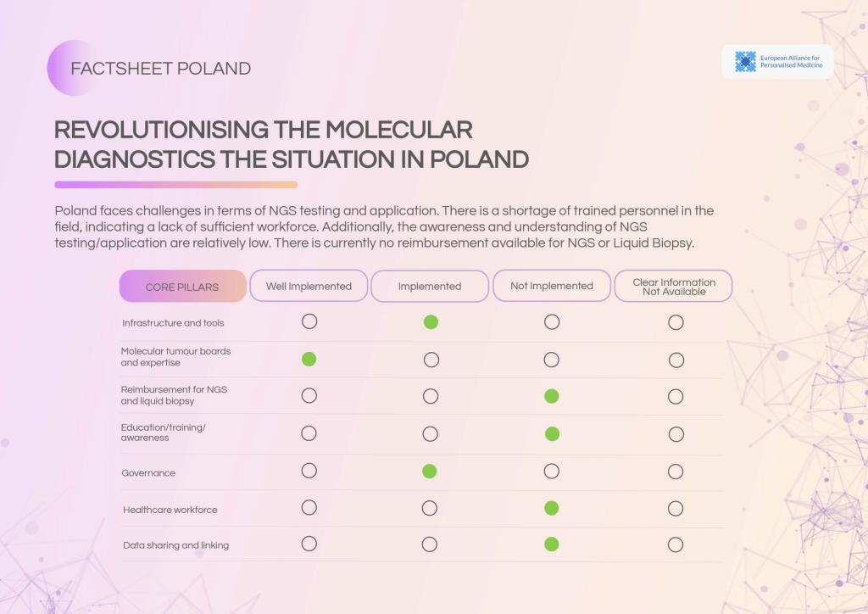Click green Implemented dot for Governance
This screenshot has width=868, height=614.
tap(430, 472)
